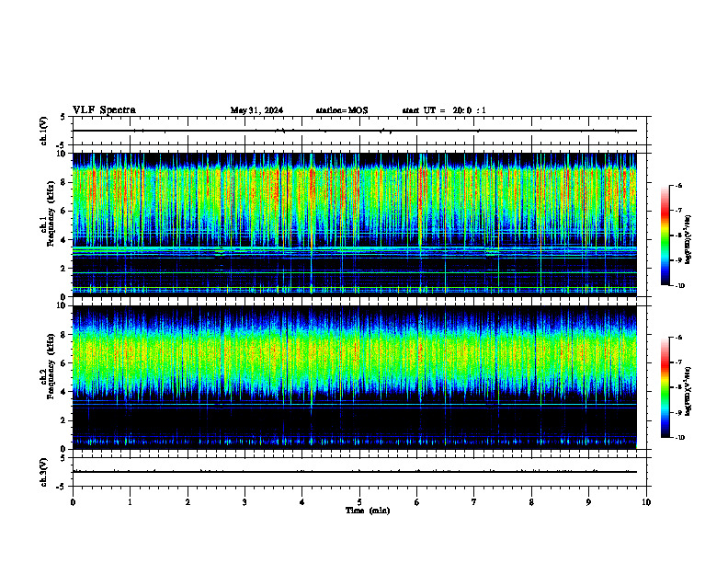The width and height of the screenshot is (728, 563).
Task: Click the ch.3 waveform trace panel
Action: tap(359, 472)
